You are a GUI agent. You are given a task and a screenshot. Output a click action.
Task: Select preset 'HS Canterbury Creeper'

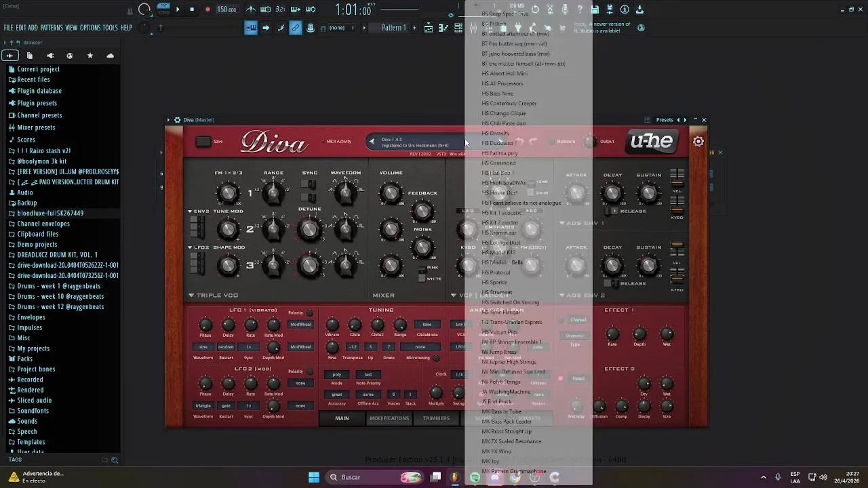click(x=509, y=104)
